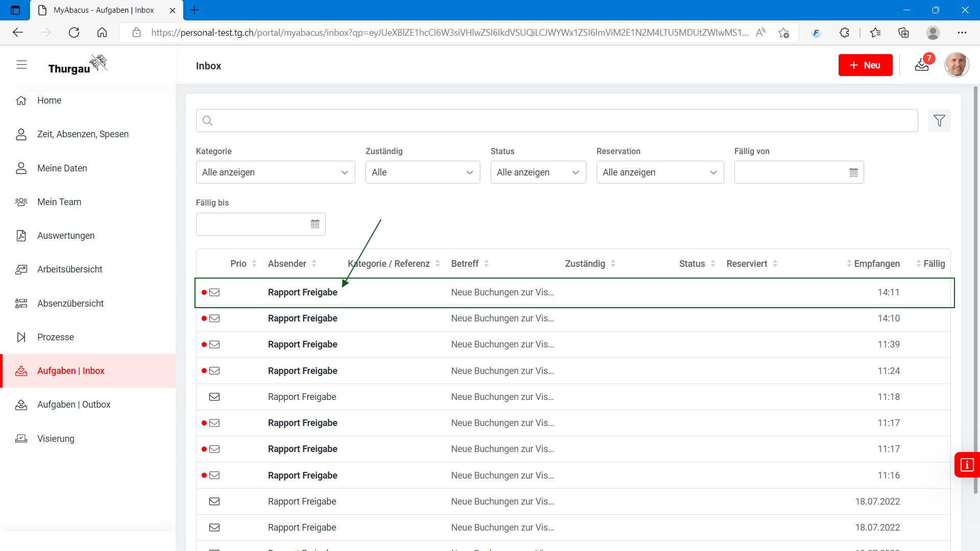
Task: Expand the Kategorie dropdown
Action: (x=275, y=172)
